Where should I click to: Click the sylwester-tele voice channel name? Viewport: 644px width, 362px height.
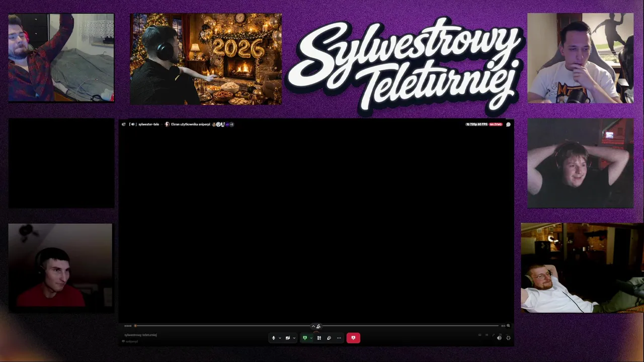149,124
